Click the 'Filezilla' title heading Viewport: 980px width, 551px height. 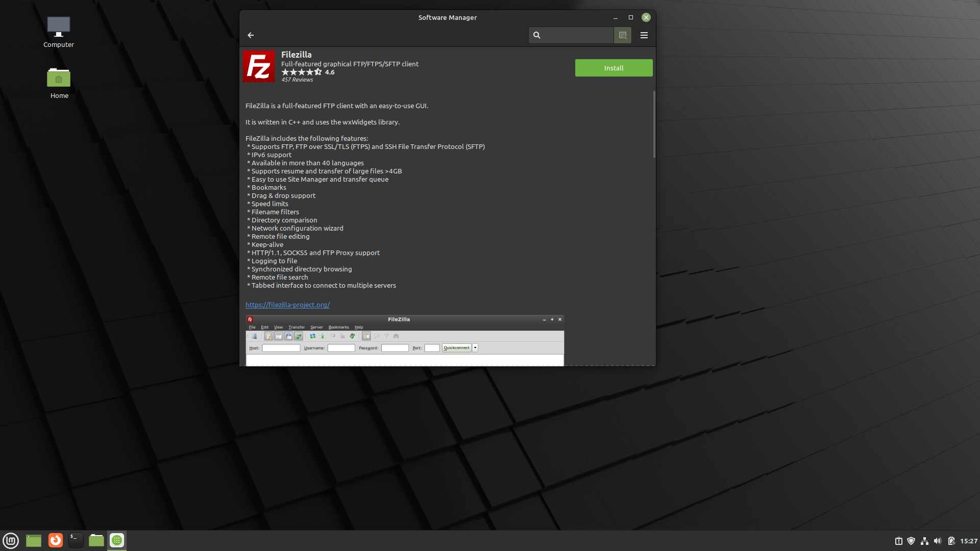click(296, 55)
